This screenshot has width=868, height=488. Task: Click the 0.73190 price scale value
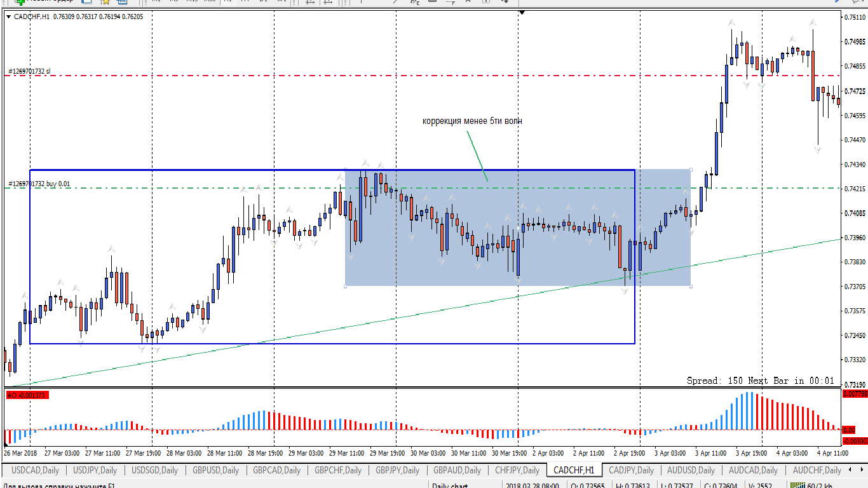coord(855,384)
